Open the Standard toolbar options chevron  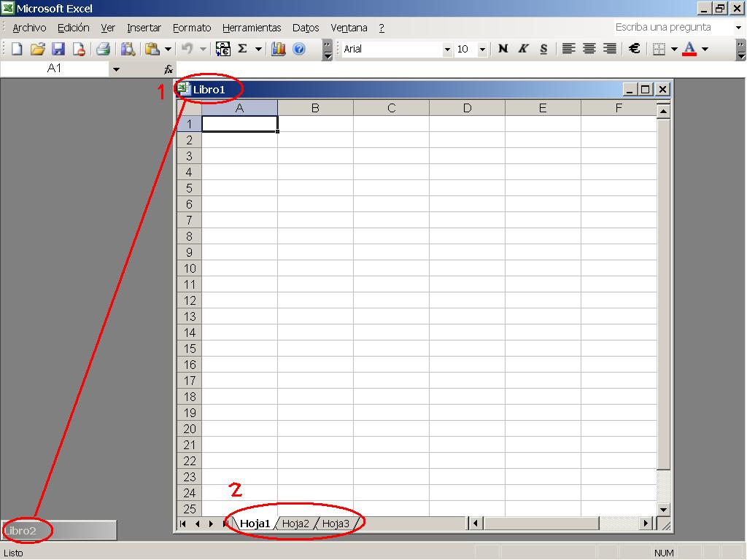pyautogui.click(x=327, y=50)
